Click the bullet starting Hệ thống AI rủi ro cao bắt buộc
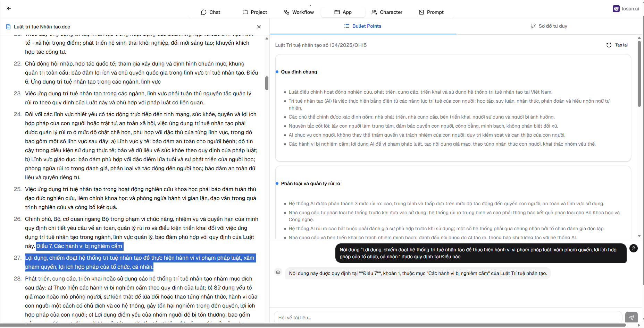644x328 pixels. coord(446,228)
